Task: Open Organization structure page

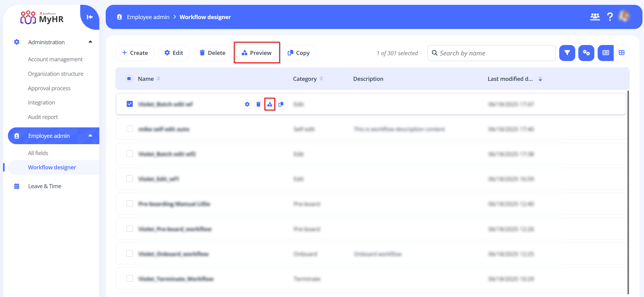Action: 56,74
